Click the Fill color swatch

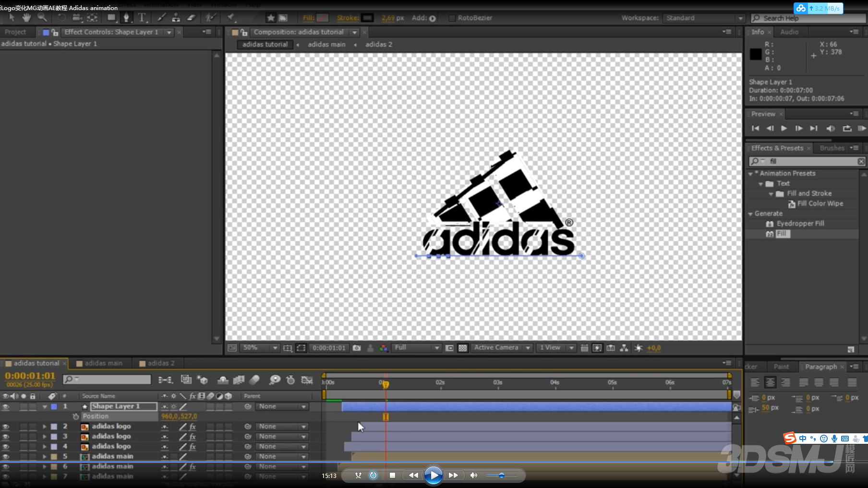[x=323, y=18]
